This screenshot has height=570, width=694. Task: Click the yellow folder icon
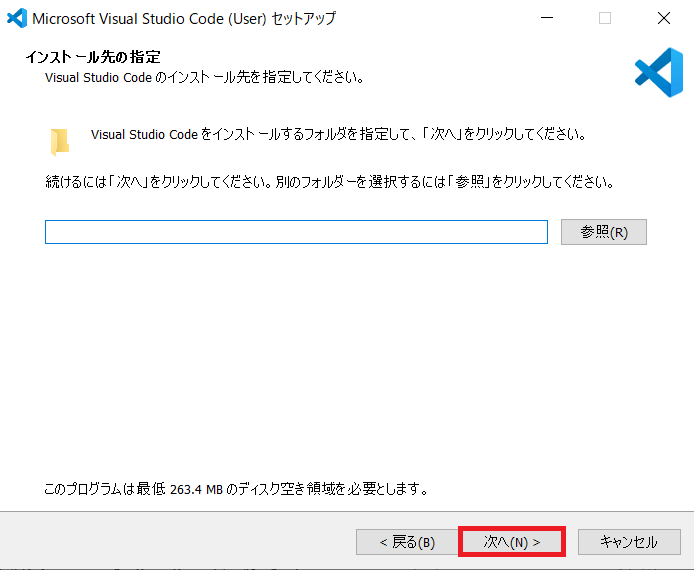61,142
